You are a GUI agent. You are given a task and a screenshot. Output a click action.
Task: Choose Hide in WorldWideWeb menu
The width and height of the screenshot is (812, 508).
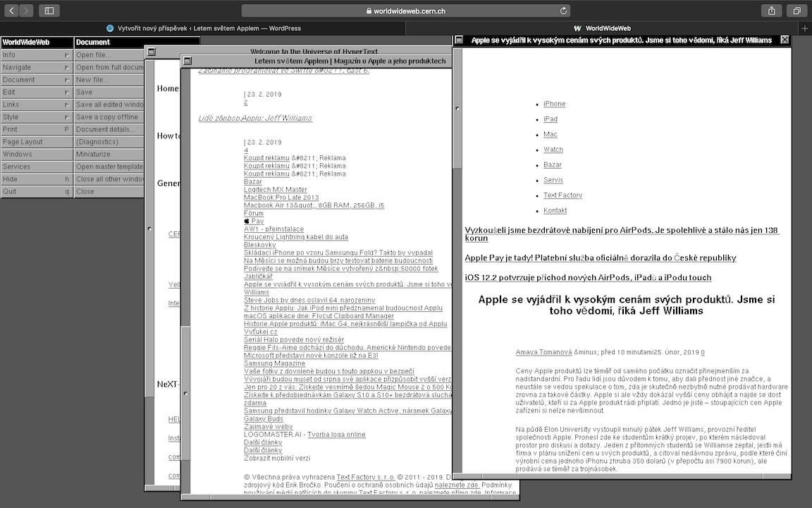[36, 179]
